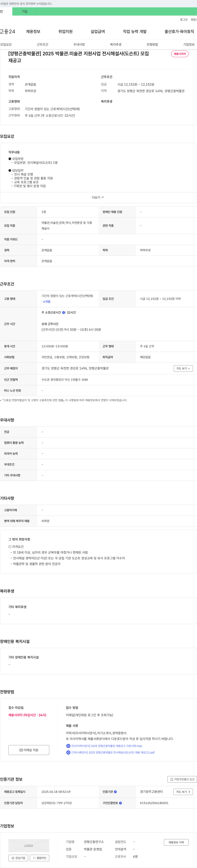Jump to 복리후생 section tab

point(116,44)
